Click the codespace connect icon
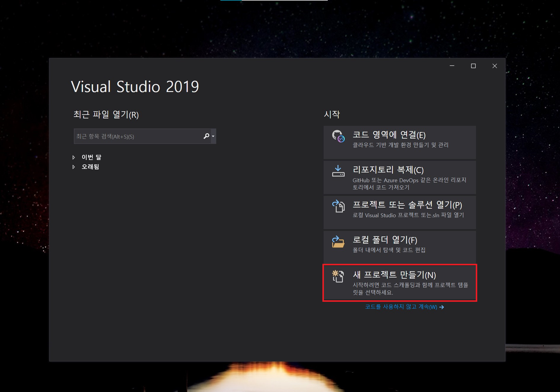This screenshot has width=560, height=392. (338, 136)
